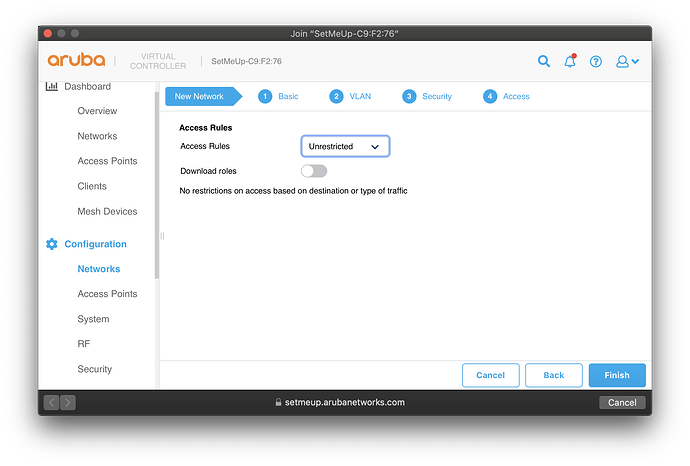Viewport: 690px width, 466px height.
Task: Open the notifications bell icon
Action: (570, 62)
